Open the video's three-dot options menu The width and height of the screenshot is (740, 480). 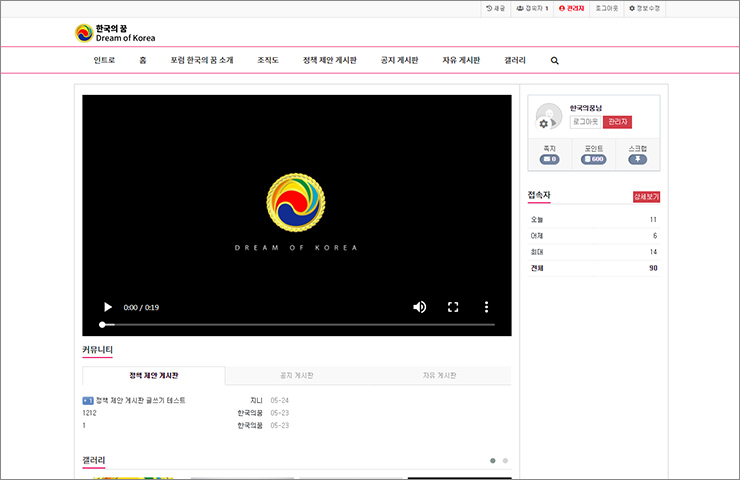[x=487, y=307]
